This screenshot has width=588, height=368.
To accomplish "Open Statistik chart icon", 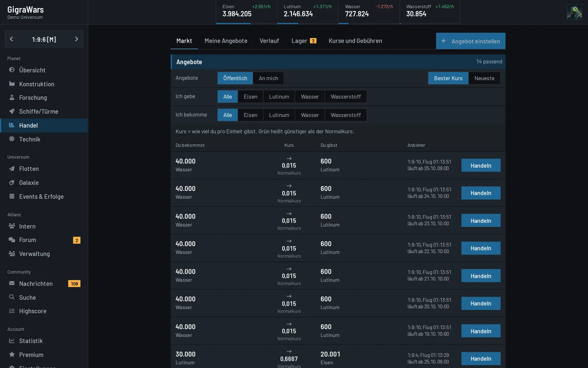I will click(x=12, y=341).
